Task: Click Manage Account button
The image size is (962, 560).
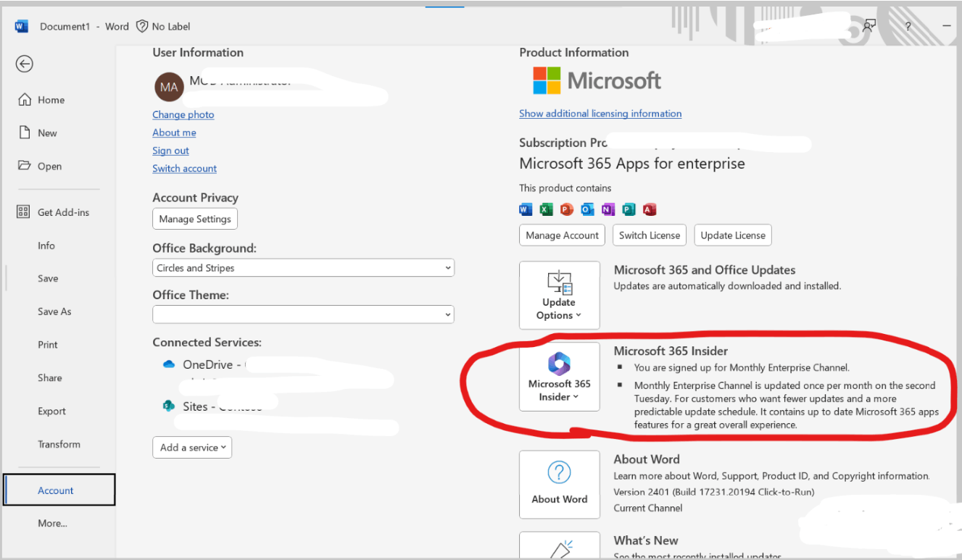Action: [x=563, y=235]
